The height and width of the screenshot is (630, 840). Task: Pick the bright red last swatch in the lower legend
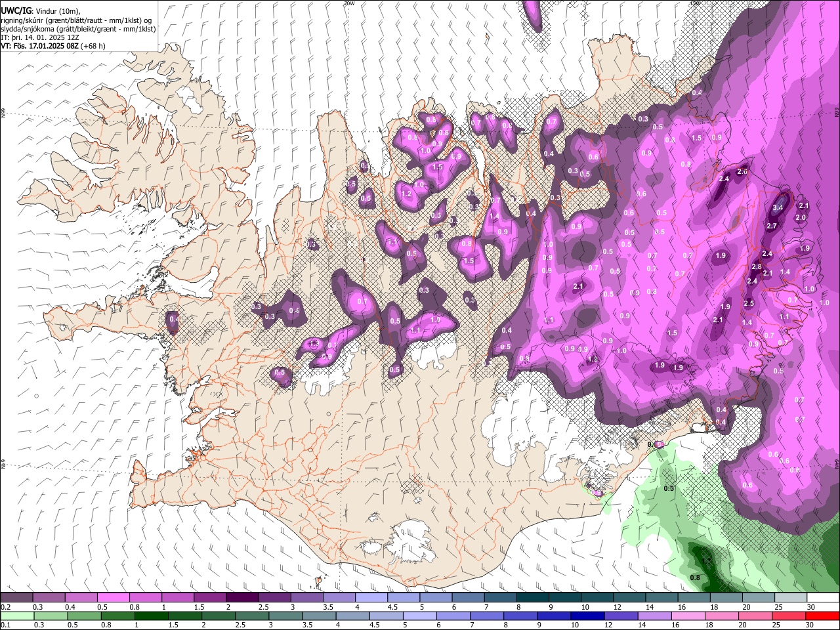tap(822, 616)
